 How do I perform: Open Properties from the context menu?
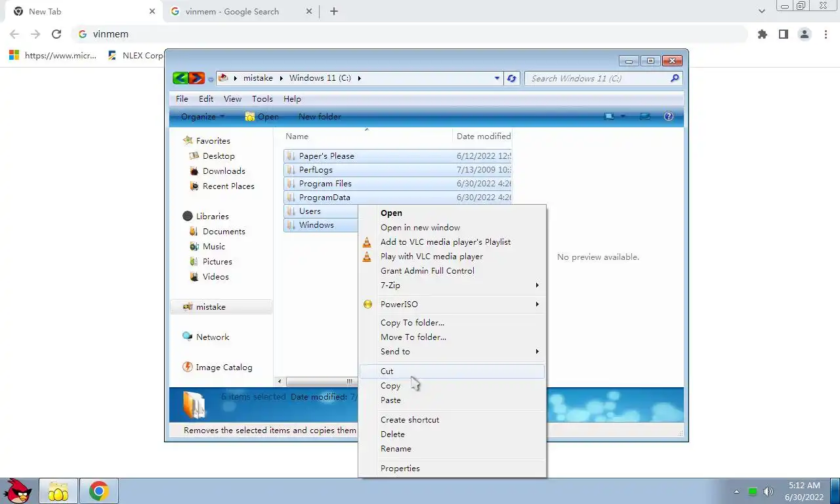[452, 468]
